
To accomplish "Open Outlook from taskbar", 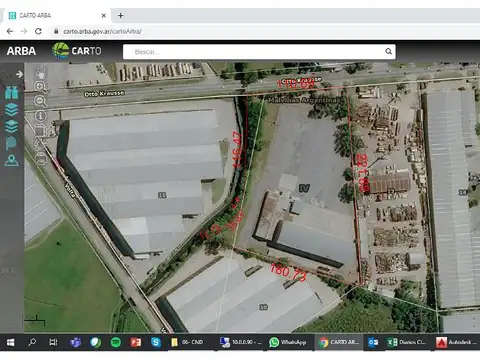I will [373, 342].
